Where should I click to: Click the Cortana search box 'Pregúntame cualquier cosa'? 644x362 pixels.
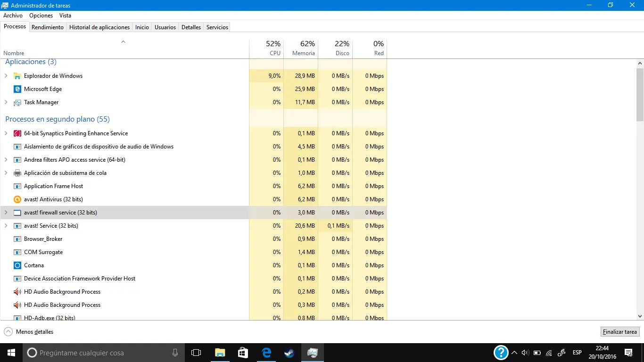click(104, 353)
